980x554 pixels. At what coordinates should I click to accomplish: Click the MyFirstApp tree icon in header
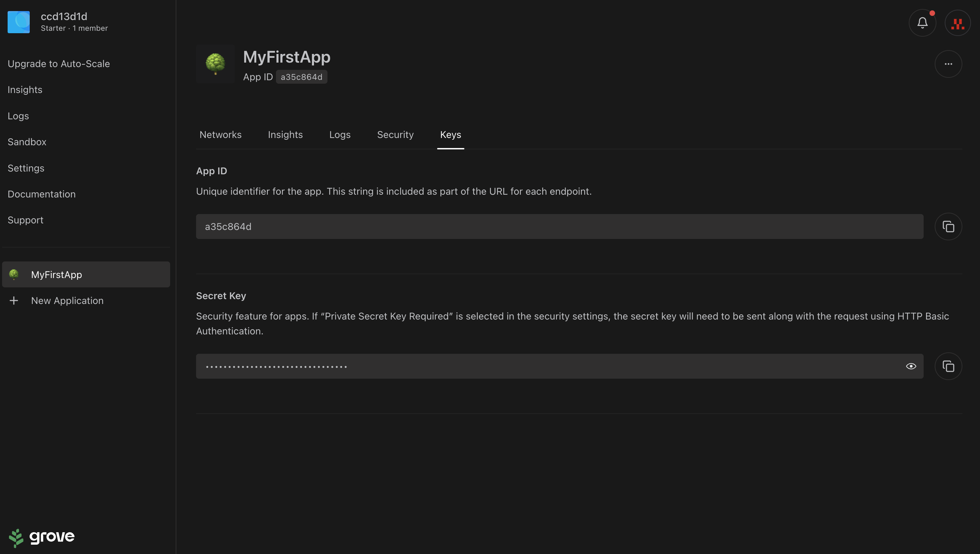click(215, 64)
